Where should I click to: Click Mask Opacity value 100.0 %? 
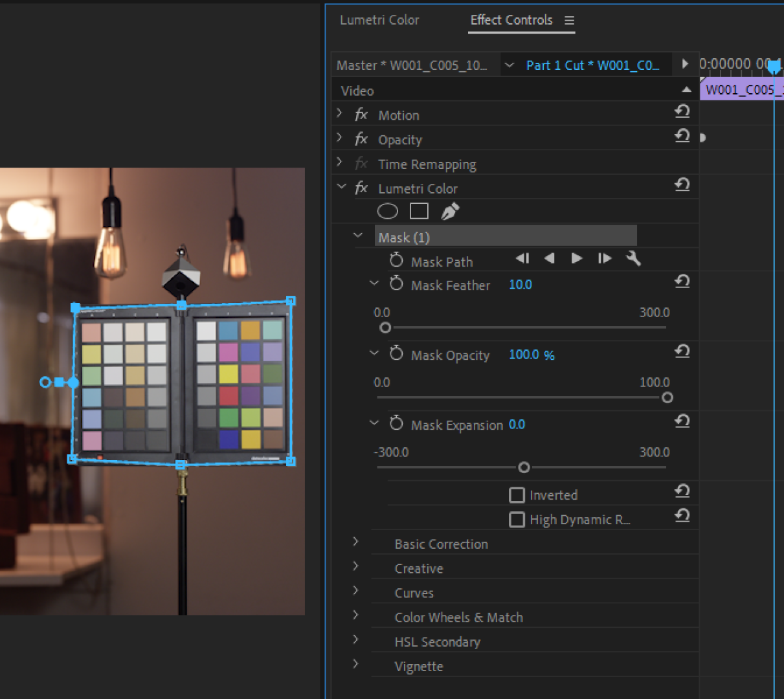[532, 355]
